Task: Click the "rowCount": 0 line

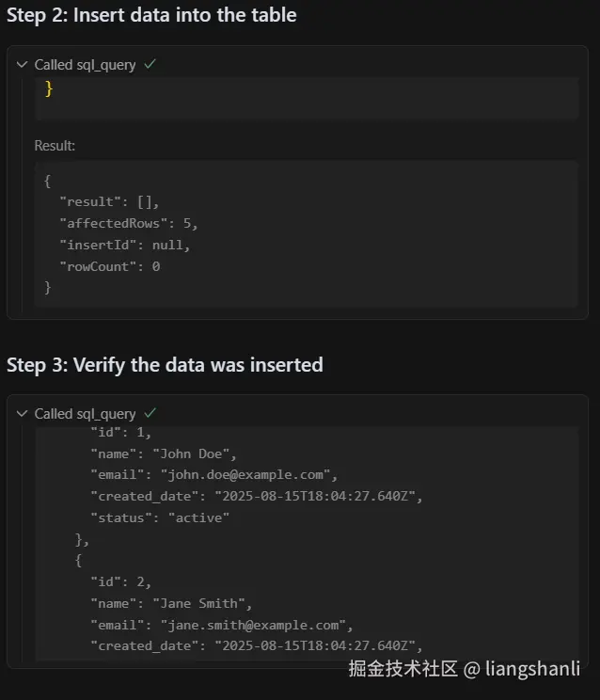Action: click(110, 266)
